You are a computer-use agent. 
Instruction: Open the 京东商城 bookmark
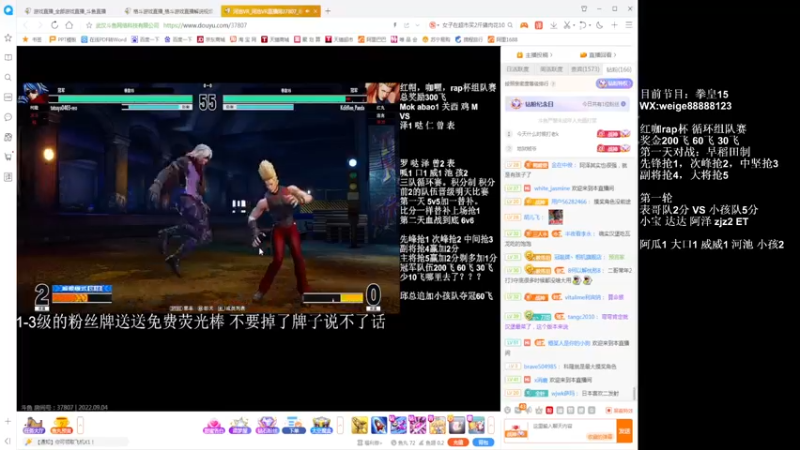pyautogui.click(x=211, y=39)
